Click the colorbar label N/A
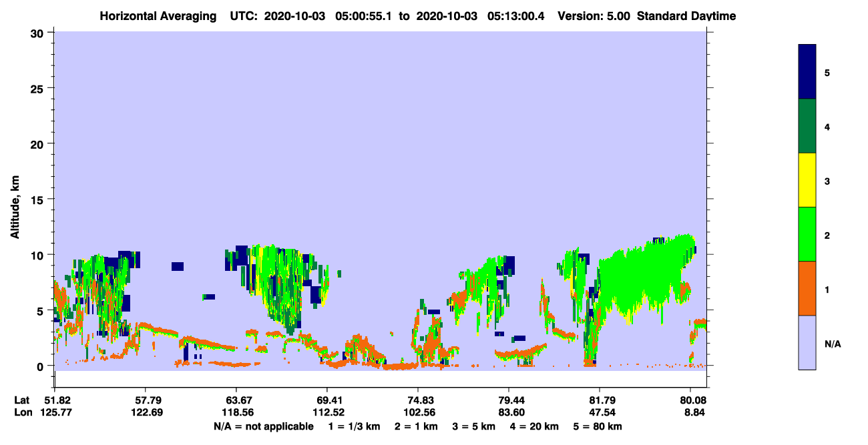This screenshot has width=868, height=445. click(x=833, y=343)
